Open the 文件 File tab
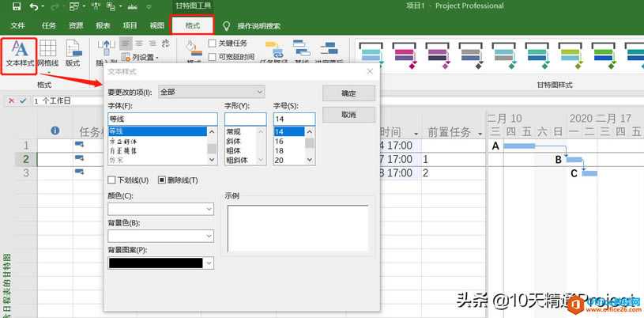644x318 pixels. [x=17, y=26]
